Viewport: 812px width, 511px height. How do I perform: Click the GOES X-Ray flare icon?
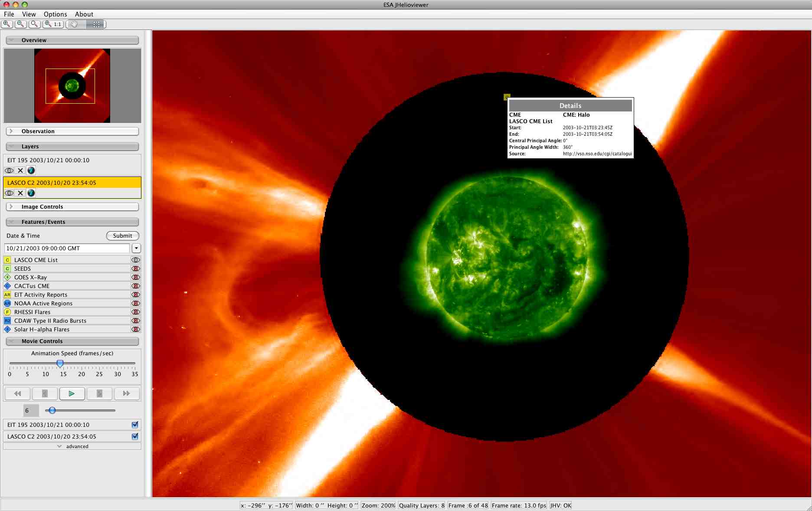[x=7, y=277]
